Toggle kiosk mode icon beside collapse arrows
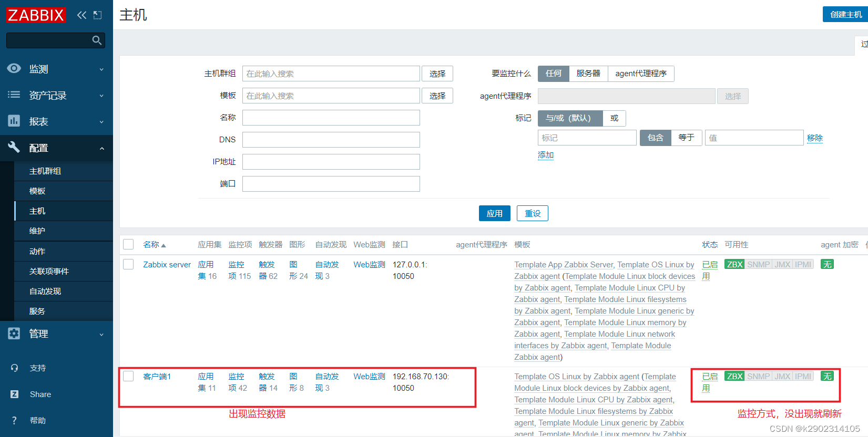 coord(97,15)
